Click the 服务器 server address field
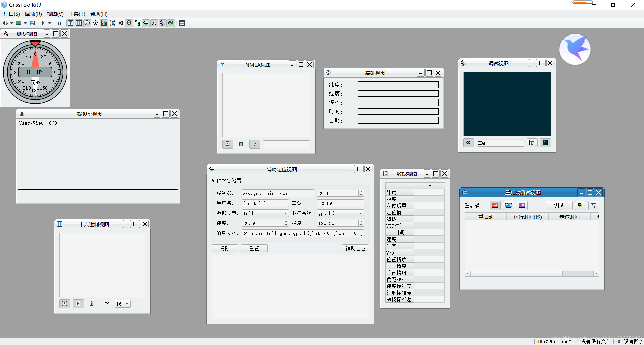 point(278,193)
